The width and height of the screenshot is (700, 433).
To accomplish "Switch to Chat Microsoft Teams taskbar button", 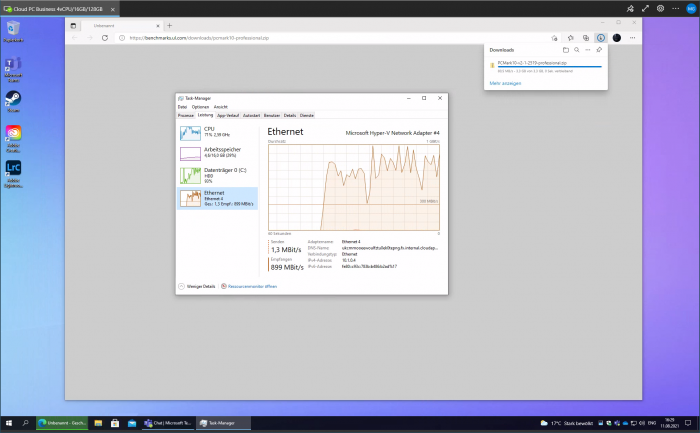I will 167,423.
